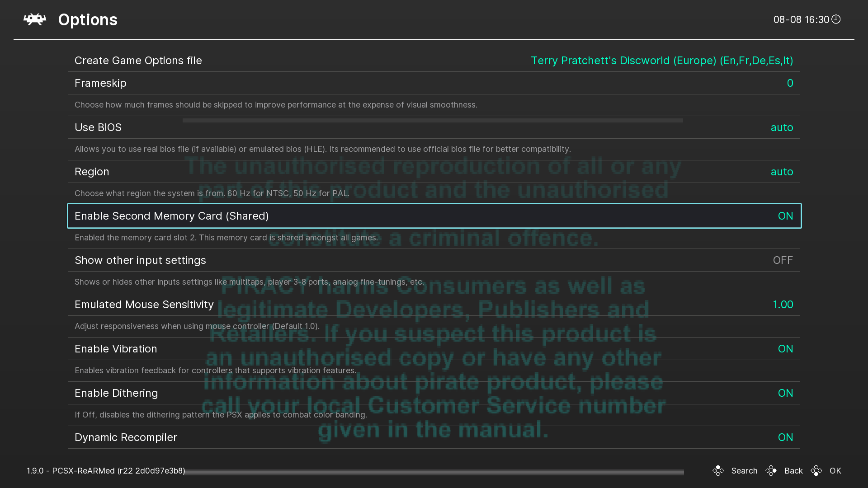
Task: Click the Search button label
Action: click(x=744, y=471)
